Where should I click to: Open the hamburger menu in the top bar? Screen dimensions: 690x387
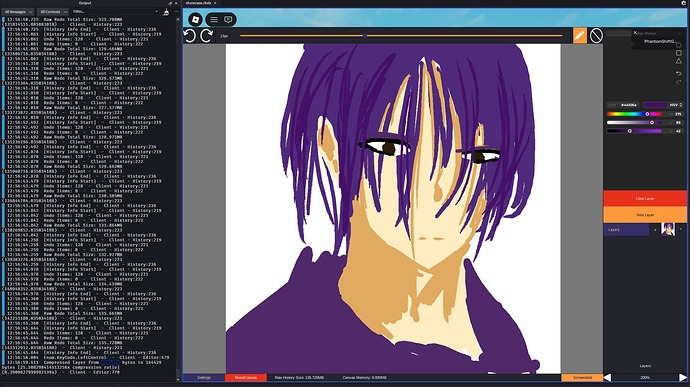point(214,19)
